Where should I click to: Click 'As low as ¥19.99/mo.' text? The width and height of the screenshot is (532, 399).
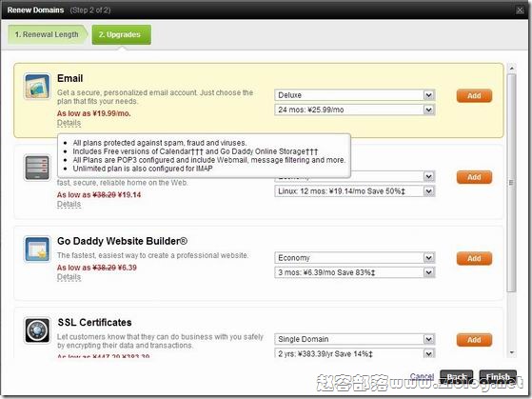click(93, 113)
